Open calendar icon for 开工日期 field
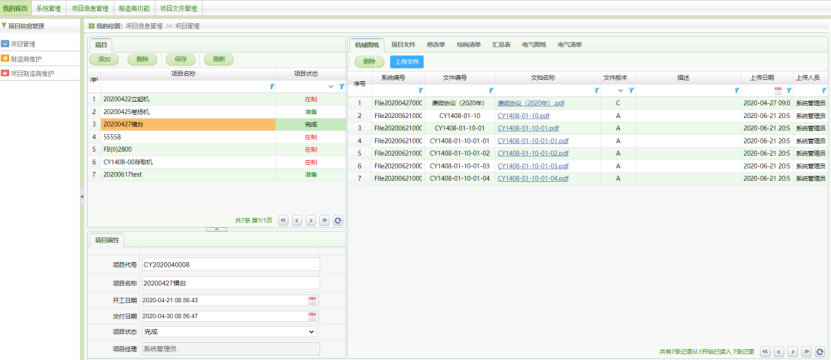 tap(312, 301)
